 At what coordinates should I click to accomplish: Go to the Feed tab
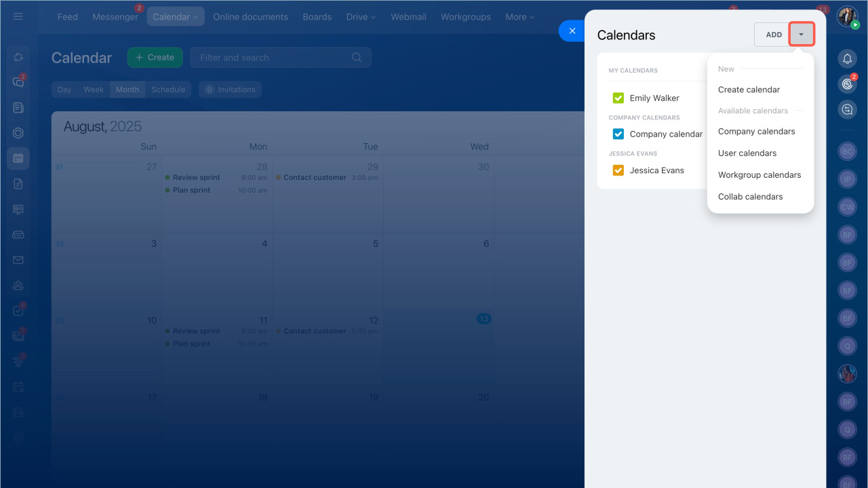[x=67, y=17]
